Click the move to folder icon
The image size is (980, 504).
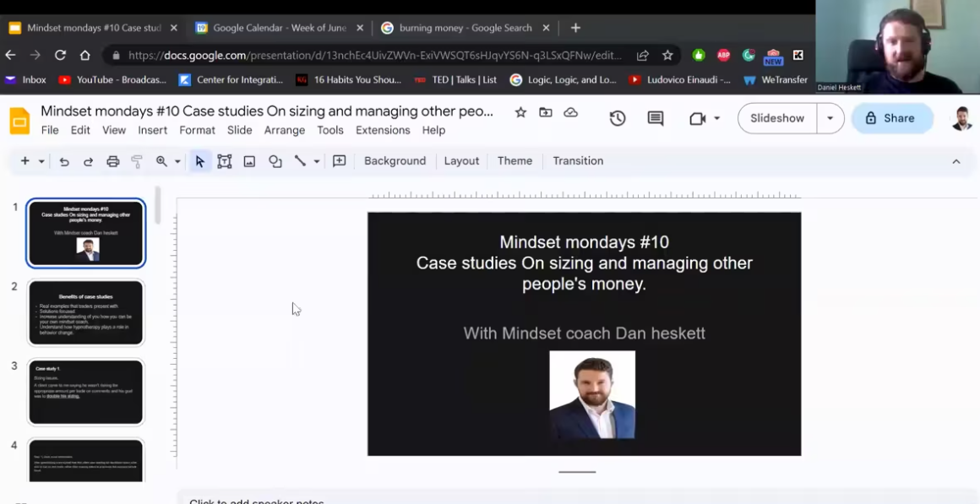coord(546,112)
